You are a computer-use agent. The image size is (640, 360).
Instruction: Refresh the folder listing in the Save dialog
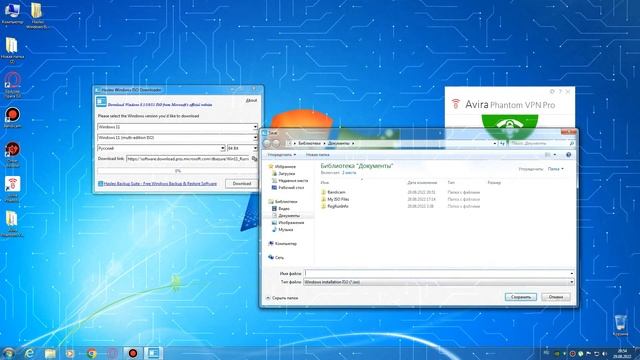(x=502, y=143)
